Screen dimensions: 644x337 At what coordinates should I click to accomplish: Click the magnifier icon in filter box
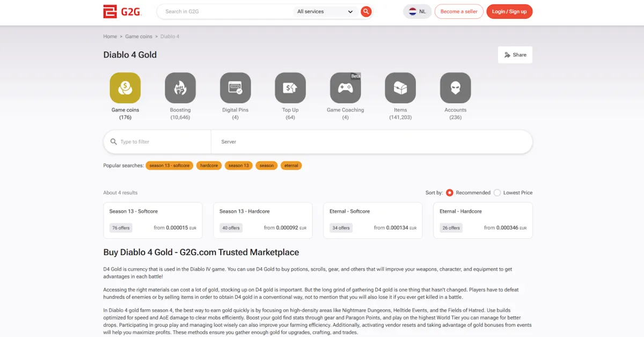(113, 142)
